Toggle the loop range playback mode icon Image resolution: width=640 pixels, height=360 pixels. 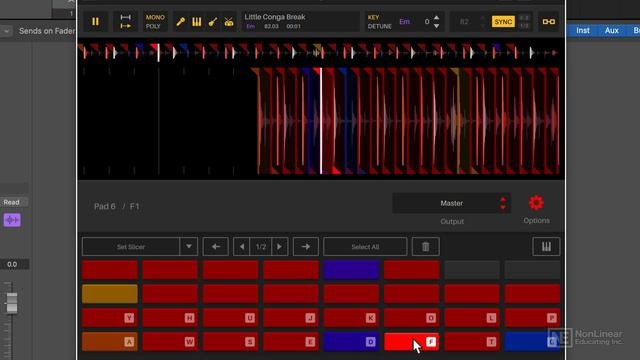pos(126,22)
